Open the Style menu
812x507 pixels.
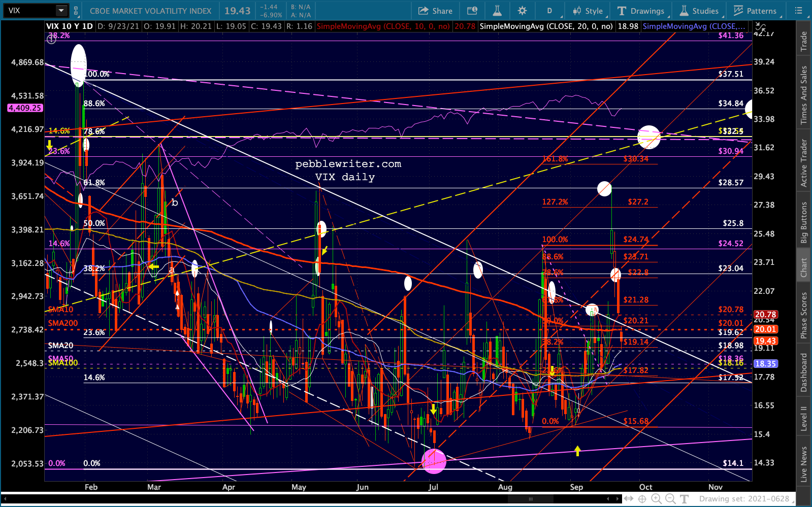[588, 11]
